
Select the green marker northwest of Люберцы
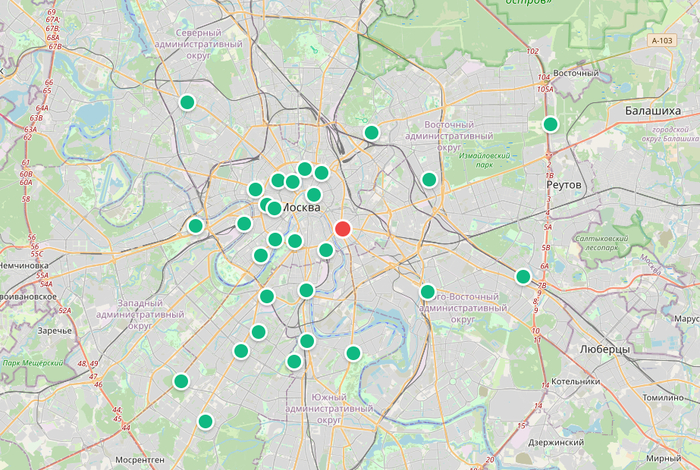[x=523, y=277]
